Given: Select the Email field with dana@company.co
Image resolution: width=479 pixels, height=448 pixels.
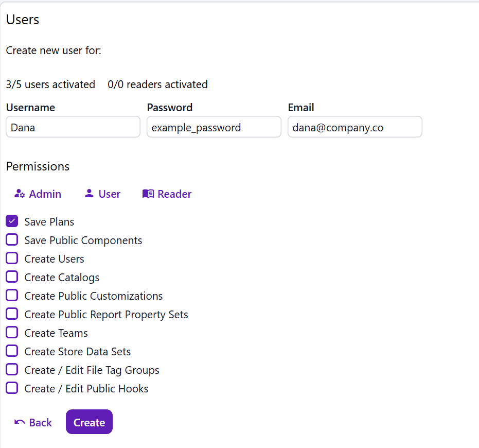Looking at the screenshot, I should pyautogui.click(x=354, y=127).
